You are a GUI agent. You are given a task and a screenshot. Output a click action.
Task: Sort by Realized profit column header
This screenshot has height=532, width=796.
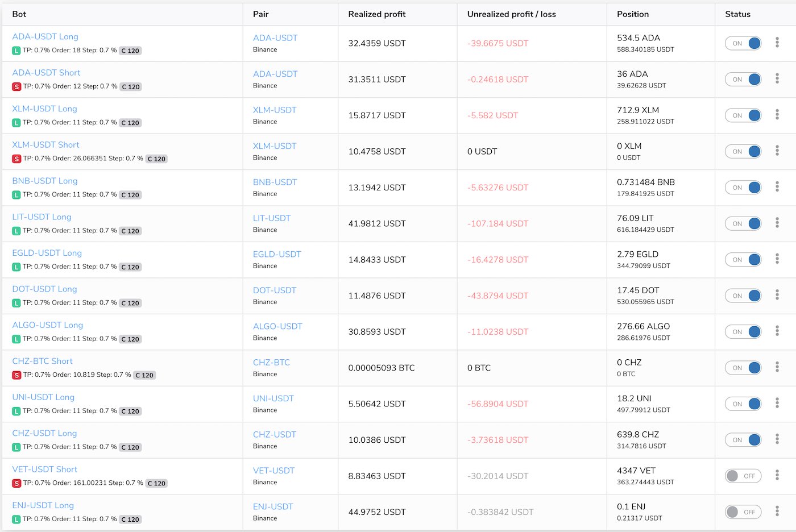click(x=376, y=14)
